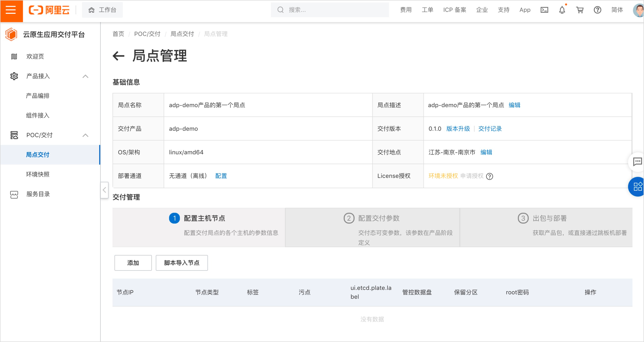
Task: Select step 1 配置主机节点
Action: pyautogui.click(x=199, y=228)
